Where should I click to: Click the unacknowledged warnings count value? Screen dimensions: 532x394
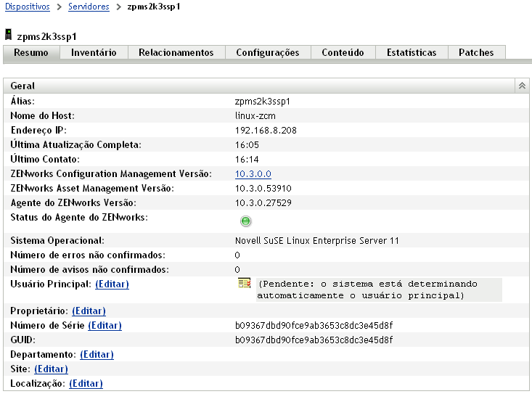tap(237, 270)
